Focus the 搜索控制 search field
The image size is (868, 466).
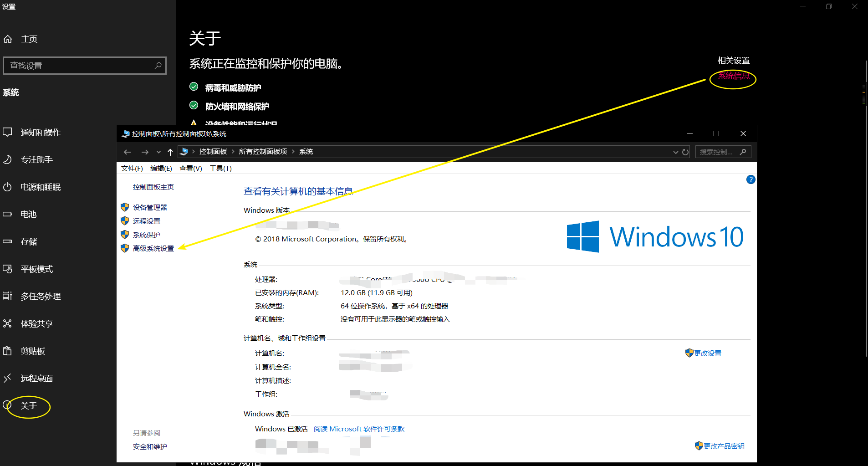[x=723, y=152]
